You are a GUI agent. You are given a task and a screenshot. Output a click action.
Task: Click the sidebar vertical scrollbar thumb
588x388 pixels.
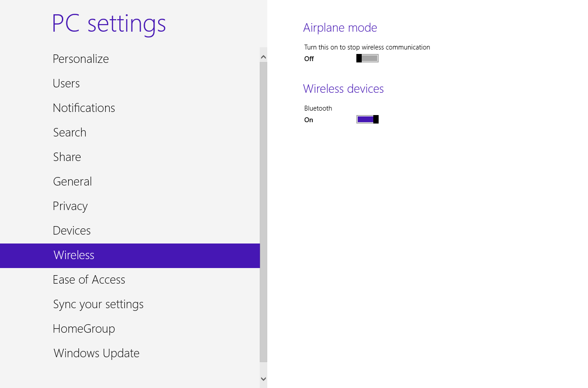263,212
